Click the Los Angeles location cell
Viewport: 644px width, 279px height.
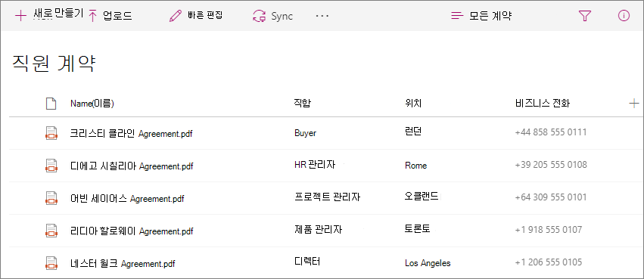point(428,263)
